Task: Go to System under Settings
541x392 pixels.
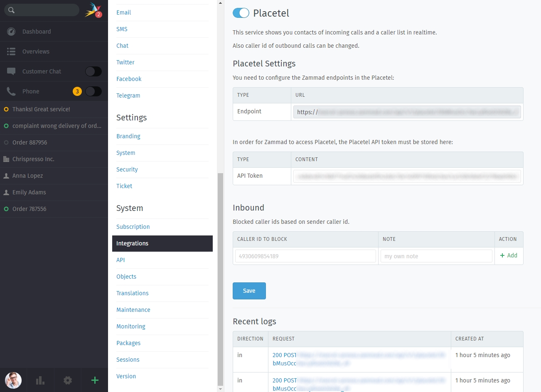Action: (x=125, y=153)
